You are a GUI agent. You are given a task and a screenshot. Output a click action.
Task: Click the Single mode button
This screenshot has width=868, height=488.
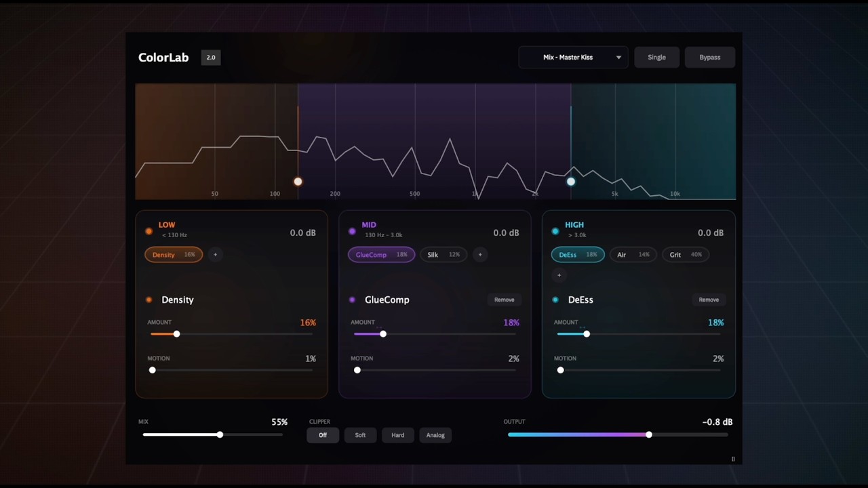(x=656, y=58)
